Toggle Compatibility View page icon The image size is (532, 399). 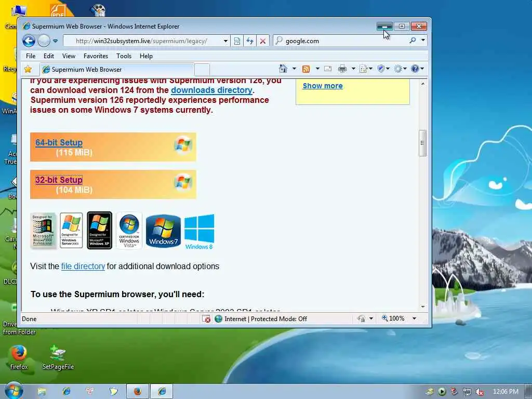237,41
